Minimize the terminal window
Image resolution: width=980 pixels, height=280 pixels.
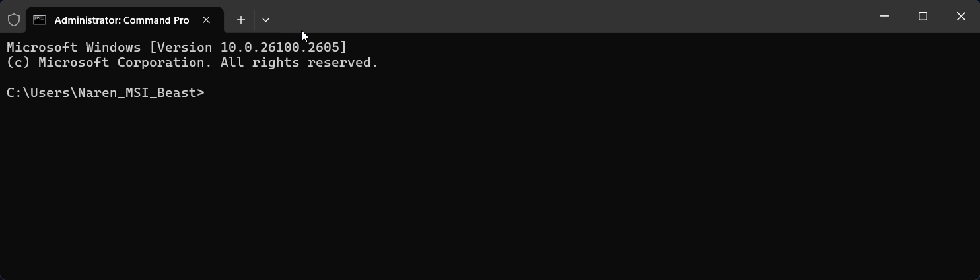pyautogui.click(x=884, y=17)
